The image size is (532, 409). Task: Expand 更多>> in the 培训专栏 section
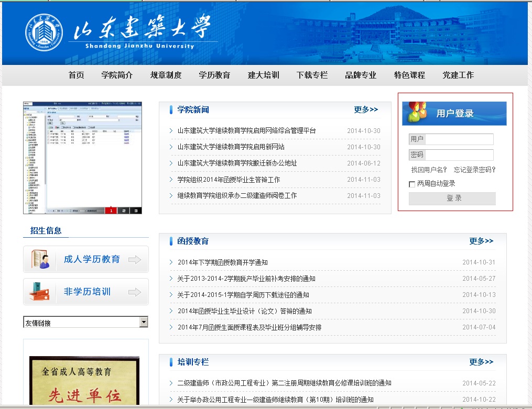point(481,362)
